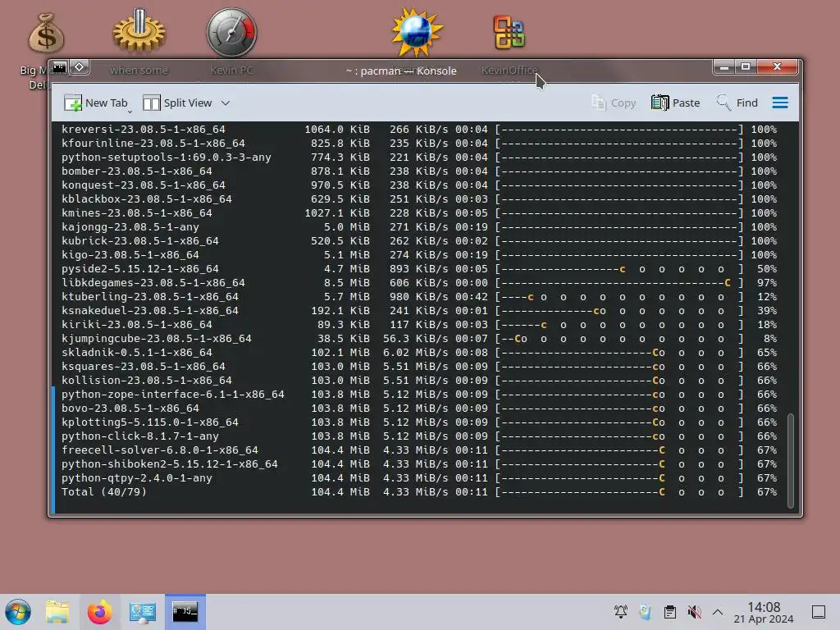Image resolution: width=840 pixels, height=630 pixels.
Task: Expand the Split View chevron menu
Action: pos(226,103)
